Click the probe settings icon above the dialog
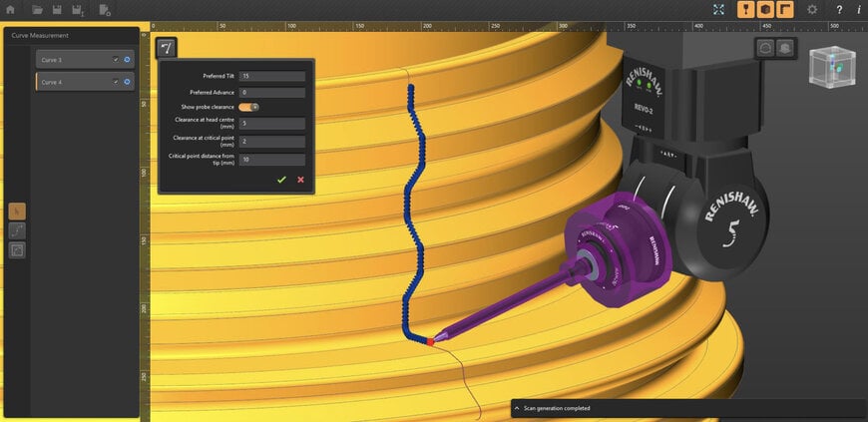The image size is (868, 422). [x=166, y=48]
